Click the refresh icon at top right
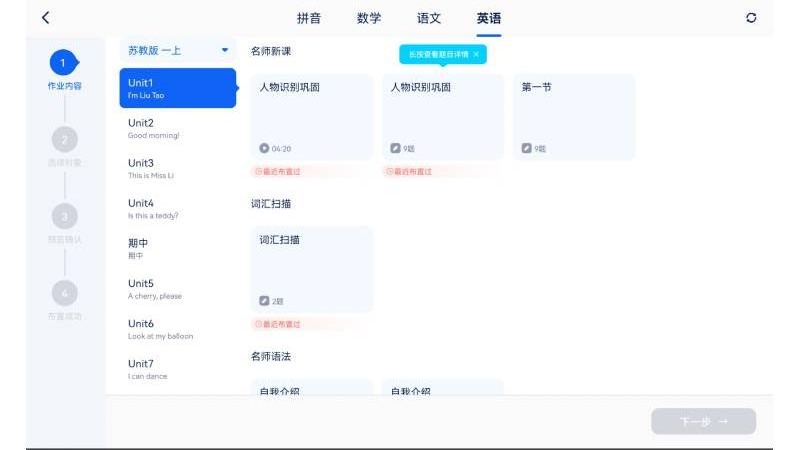Screen dimensions: 800x450 (x=751, y=18)
